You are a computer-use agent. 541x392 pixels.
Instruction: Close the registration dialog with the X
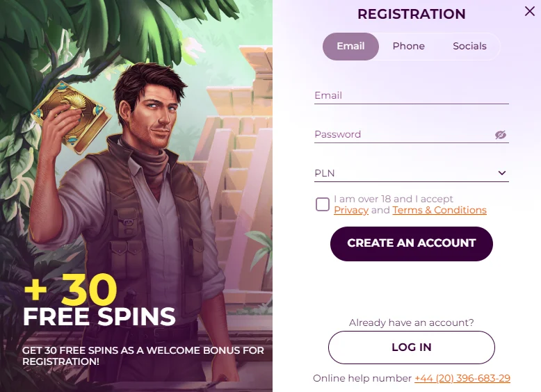pyautogui.click(x=530, y=10)
